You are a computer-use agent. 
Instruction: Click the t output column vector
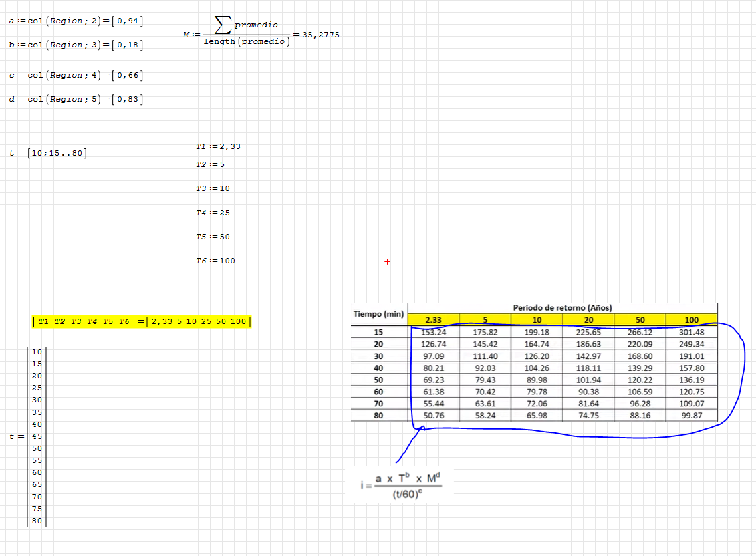[x=37, y=436]
